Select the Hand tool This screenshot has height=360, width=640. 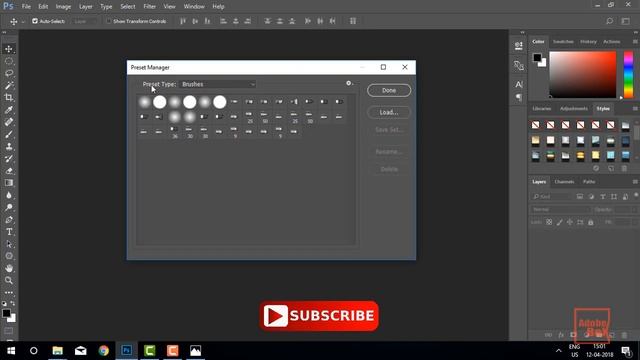click(9, 268)
